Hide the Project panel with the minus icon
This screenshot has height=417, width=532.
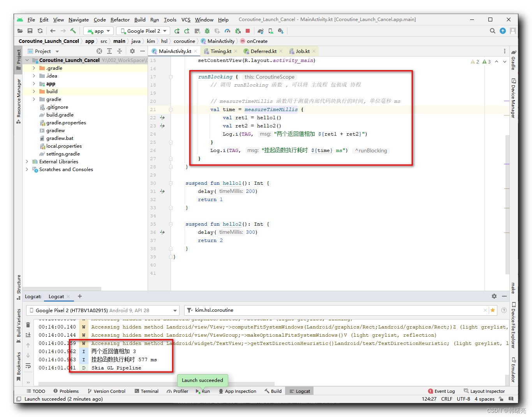coord(143,51)
